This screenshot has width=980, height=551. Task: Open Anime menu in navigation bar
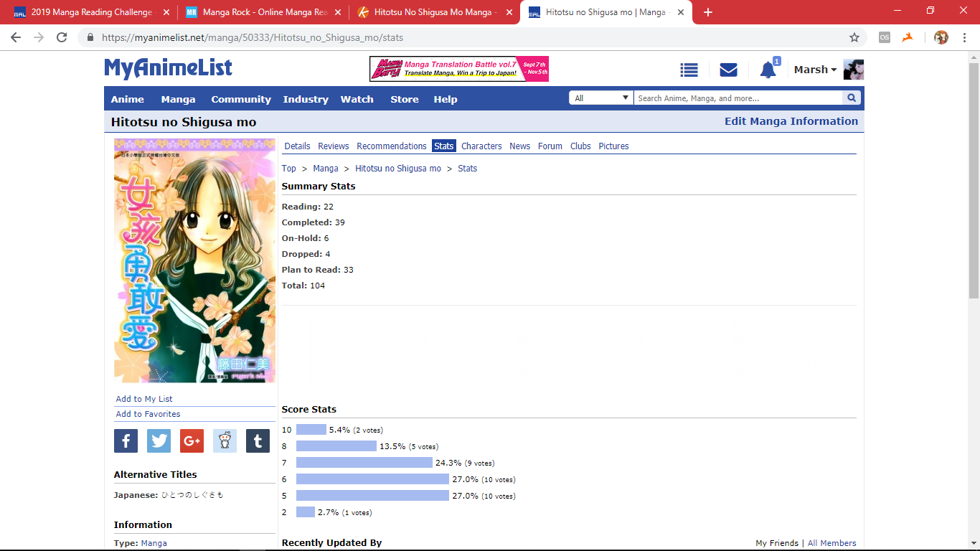128,99
